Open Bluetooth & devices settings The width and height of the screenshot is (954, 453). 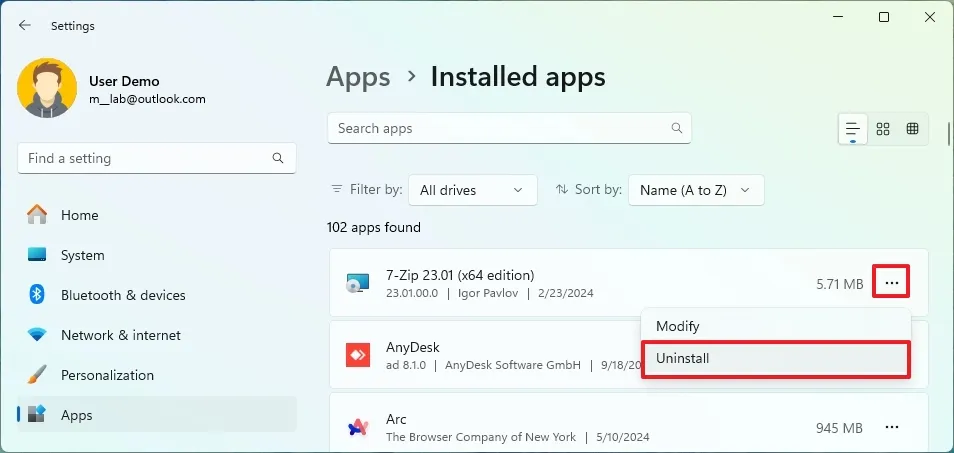(x=122, y=295)
